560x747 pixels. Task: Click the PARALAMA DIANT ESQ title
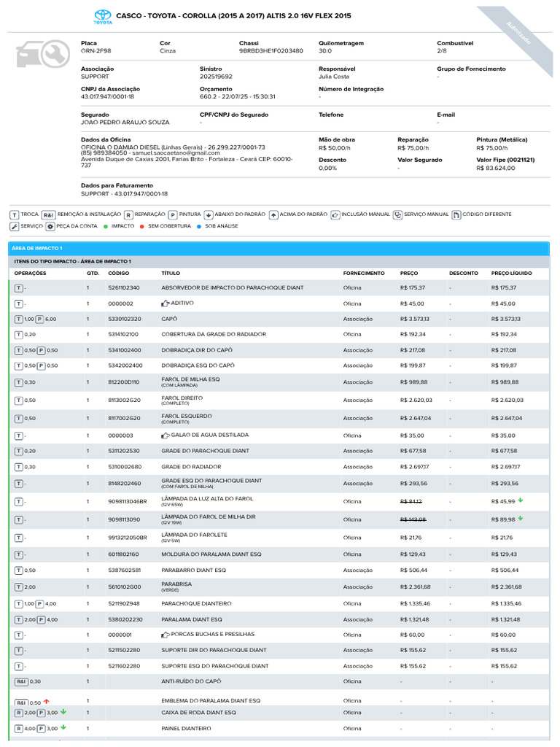click(192, 620)
